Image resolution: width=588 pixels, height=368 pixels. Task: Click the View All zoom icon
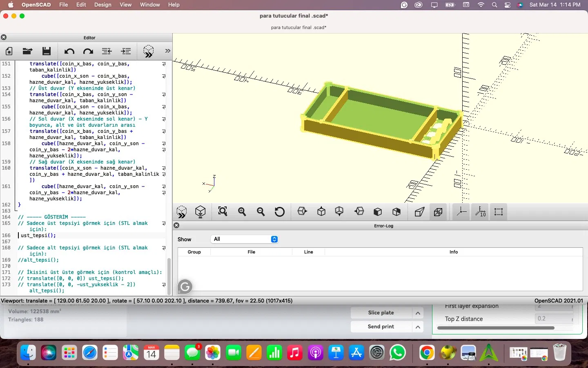tap(223, 212)
